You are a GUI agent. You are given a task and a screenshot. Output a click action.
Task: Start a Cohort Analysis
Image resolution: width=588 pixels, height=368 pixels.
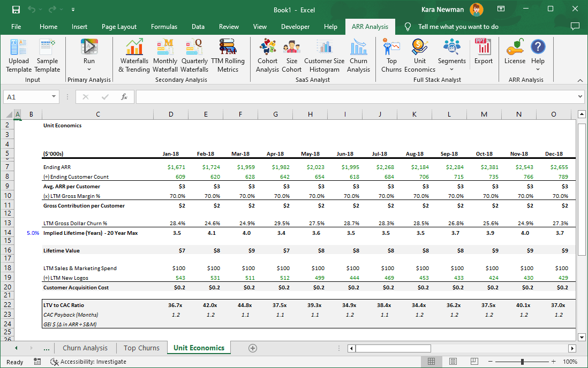click(267, 53)
